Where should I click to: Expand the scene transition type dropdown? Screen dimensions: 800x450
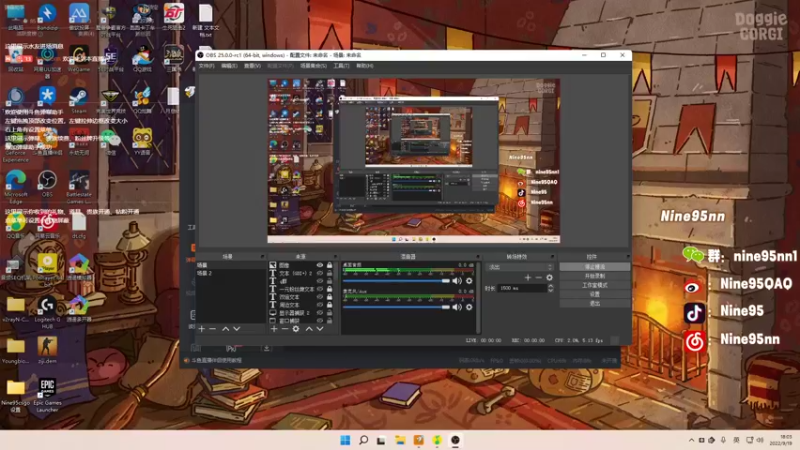click(520, 267)
